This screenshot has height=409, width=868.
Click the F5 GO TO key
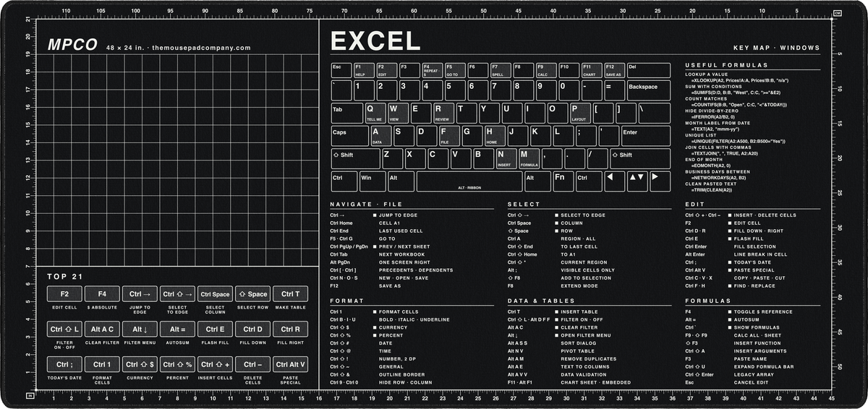[454, 70]
